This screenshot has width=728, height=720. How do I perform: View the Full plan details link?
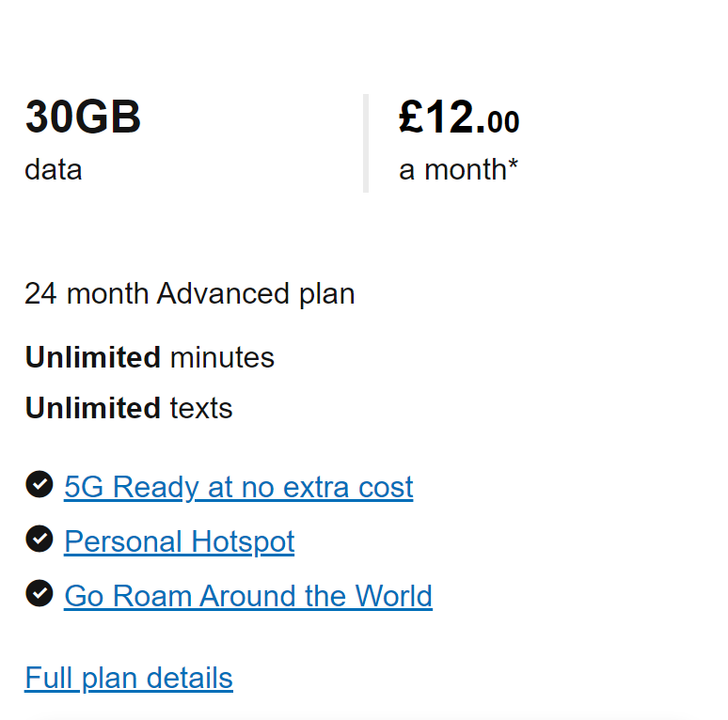(129, 679)
